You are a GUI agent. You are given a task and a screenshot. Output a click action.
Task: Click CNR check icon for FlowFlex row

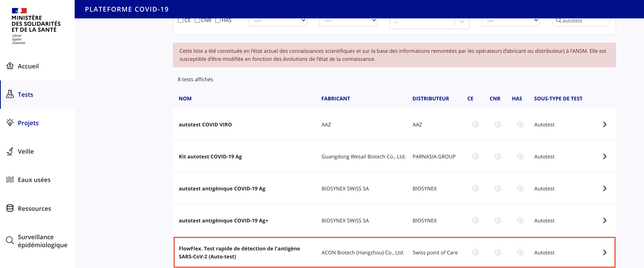tap(498, 252)
